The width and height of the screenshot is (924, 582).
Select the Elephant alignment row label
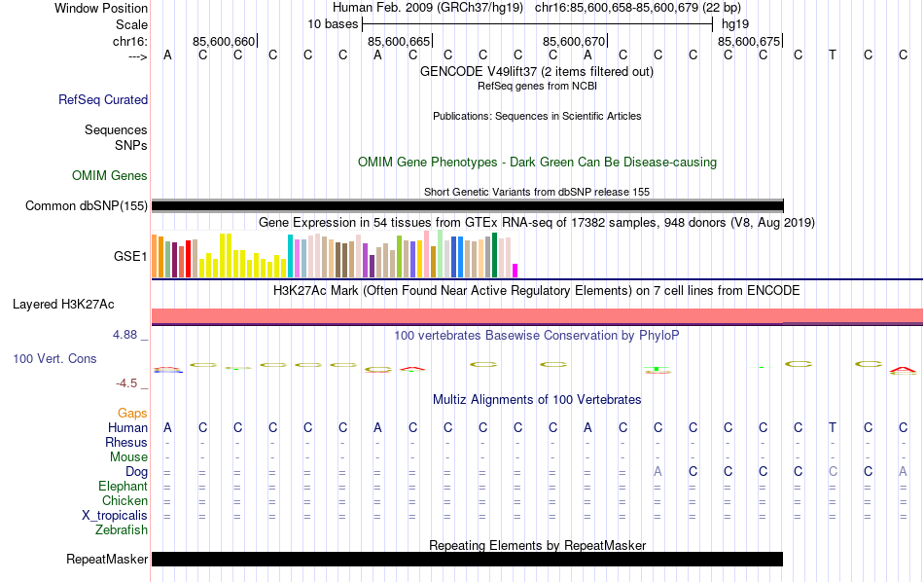(x=124, y=486)
